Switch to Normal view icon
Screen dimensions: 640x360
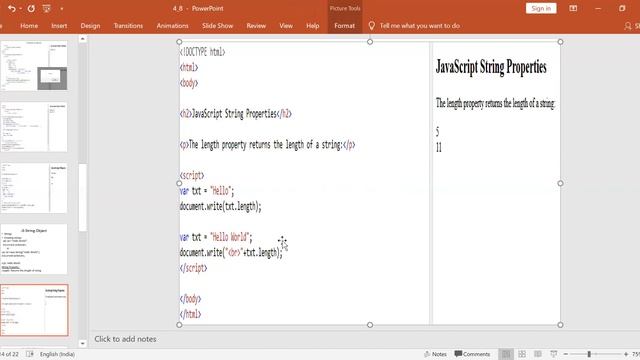pyautogui.click(x=506, y=354)
